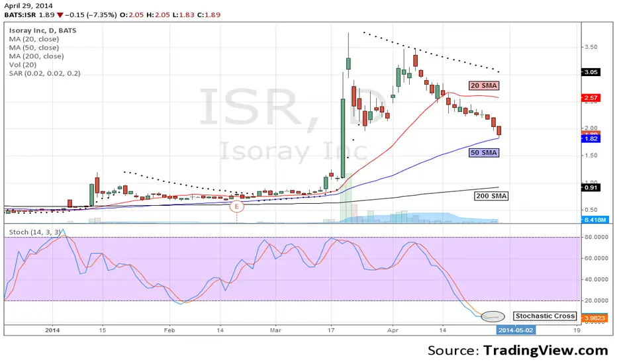Viewport: 617px width, 364px height.
Task: Click the 'Stoch (14, 3, 3)' pane label
Action: [35, 232]
